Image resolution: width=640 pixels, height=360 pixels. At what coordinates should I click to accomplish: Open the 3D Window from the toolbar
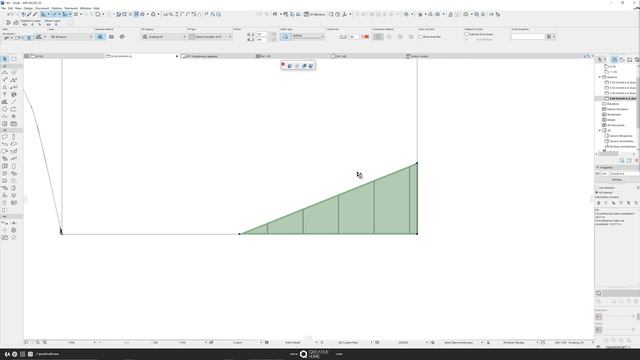pos(314,14)
